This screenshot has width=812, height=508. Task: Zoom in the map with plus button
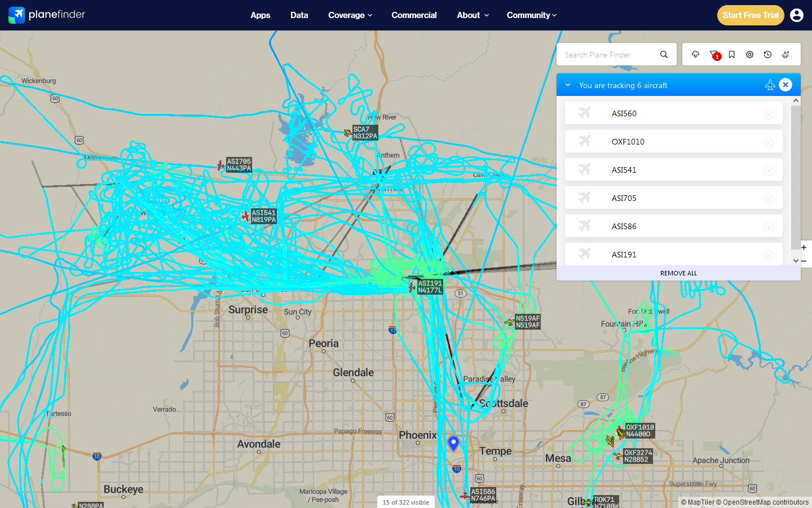(x=804, y=247)
